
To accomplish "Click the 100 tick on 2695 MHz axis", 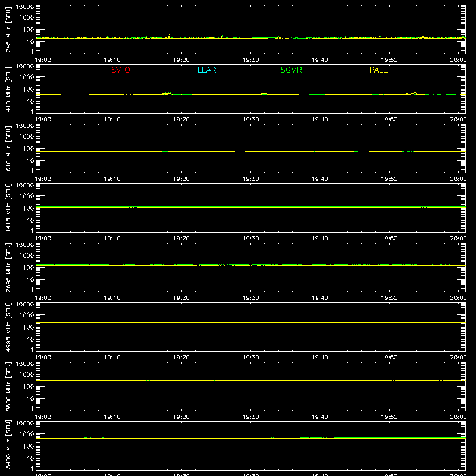I will click(x=29, y=268).
